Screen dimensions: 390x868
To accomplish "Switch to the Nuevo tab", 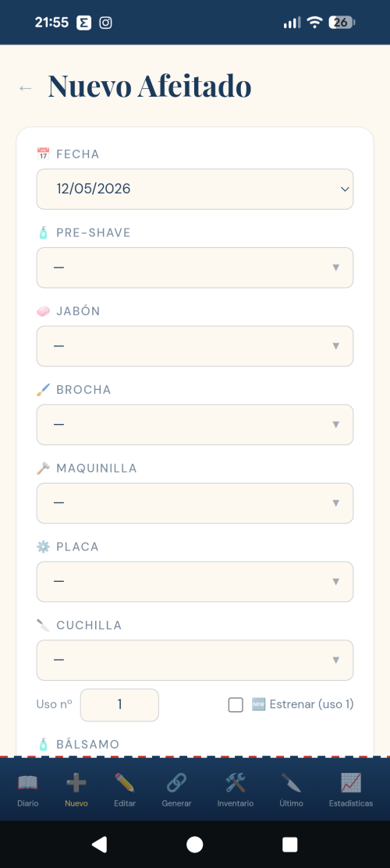I will pos(76,790).
